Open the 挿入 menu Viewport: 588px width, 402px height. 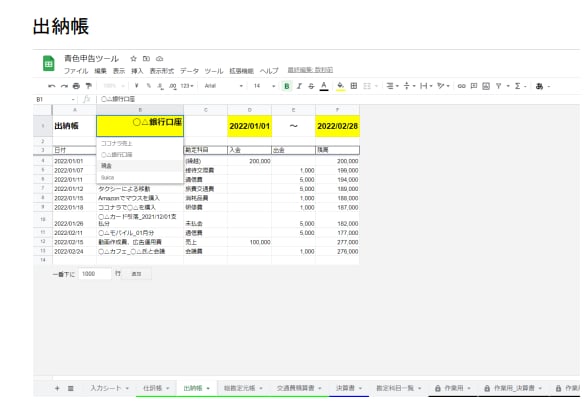(137, 70)
